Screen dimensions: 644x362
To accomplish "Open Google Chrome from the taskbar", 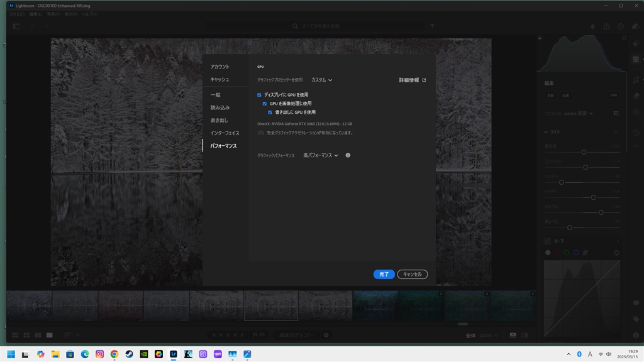I will click(114, 354).
